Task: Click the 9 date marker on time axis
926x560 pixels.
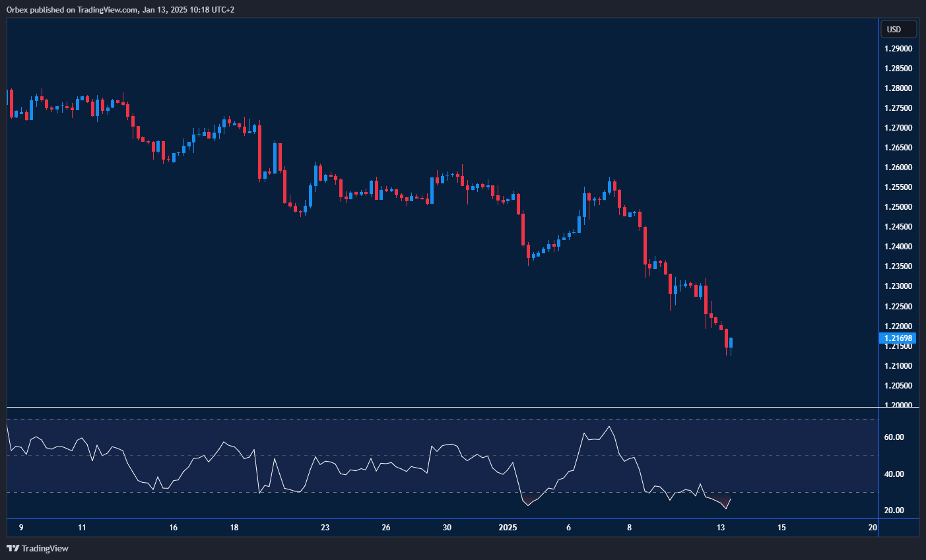Action: [x=21, y=528]
